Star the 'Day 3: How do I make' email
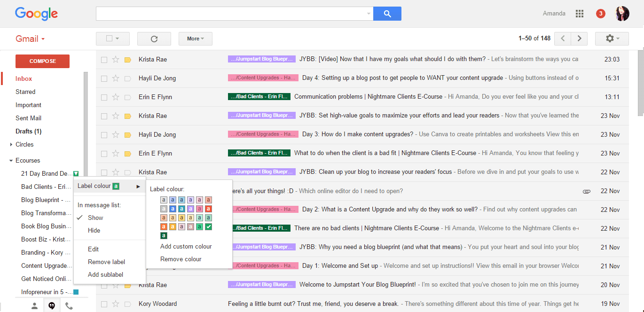The height and width of the screenshot is (312, 644). [116, 134]
